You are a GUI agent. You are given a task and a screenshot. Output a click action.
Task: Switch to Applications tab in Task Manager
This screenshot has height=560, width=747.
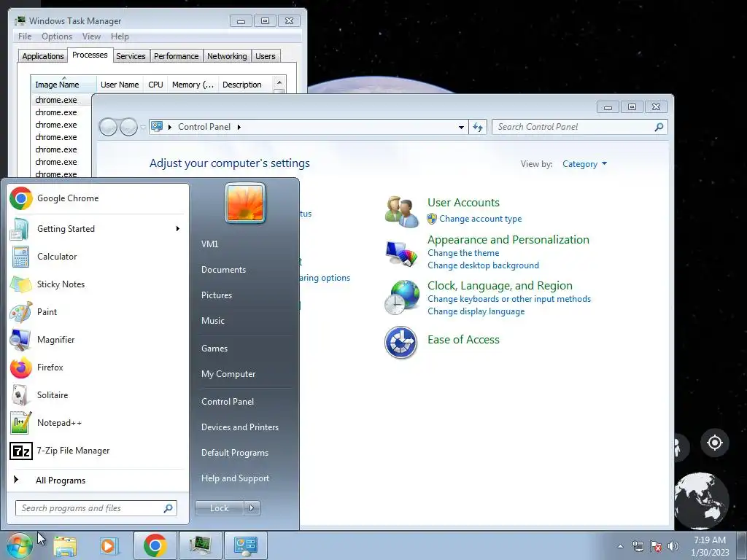click(x=43, y=56)
